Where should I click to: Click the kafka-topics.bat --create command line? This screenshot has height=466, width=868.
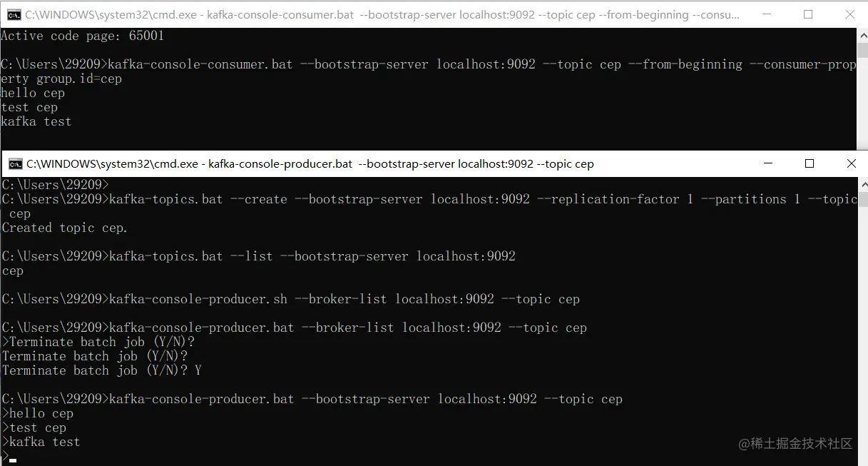(429, 199)
